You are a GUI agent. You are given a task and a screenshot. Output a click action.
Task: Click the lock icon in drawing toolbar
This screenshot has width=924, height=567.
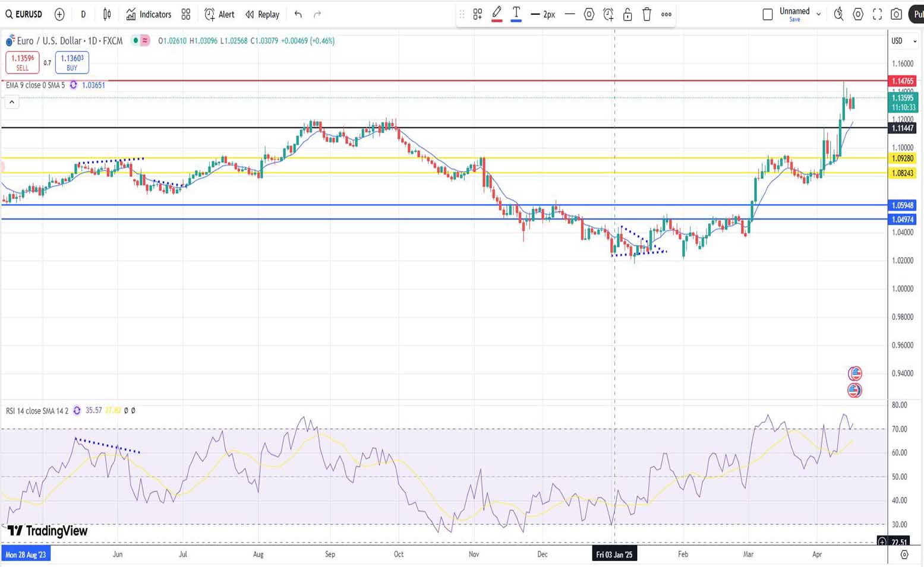pyautogui.click(x=627, y=14)
